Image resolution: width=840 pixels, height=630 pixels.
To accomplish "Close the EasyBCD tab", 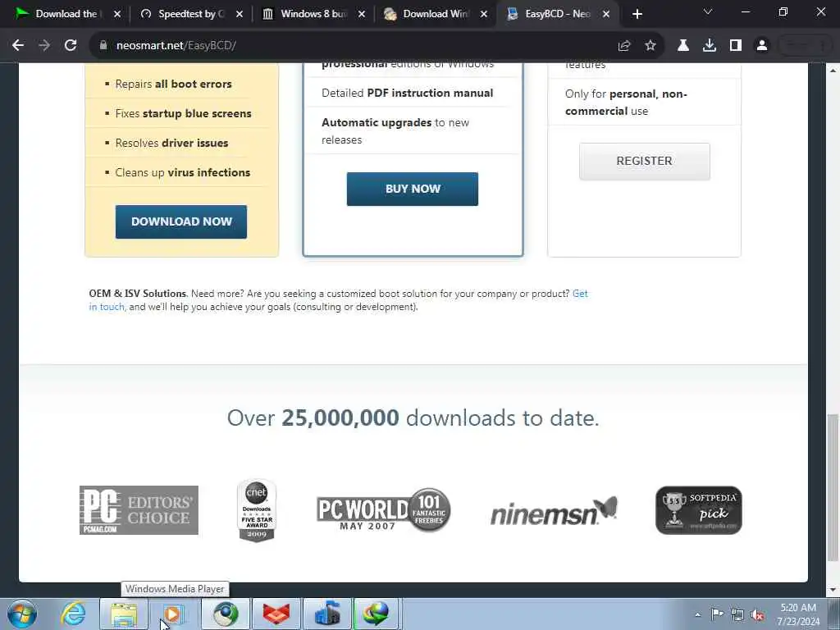I will click(606, 14).
